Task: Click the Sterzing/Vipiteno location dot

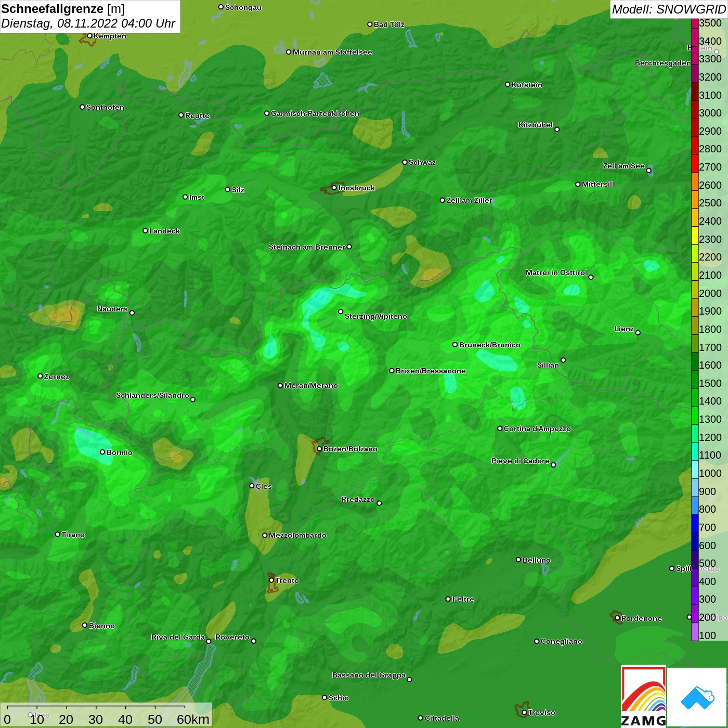Action: tap(341, 311)
